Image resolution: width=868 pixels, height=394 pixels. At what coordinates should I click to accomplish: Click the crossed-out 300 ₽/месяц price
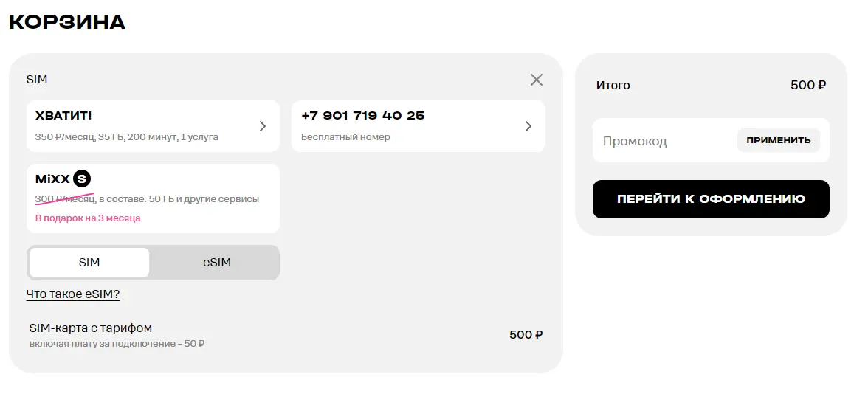(65, 198)
